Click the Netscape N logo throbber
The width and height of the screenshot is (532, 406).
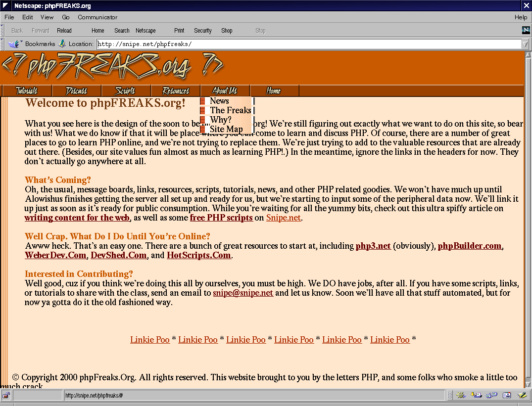(526, 30)
